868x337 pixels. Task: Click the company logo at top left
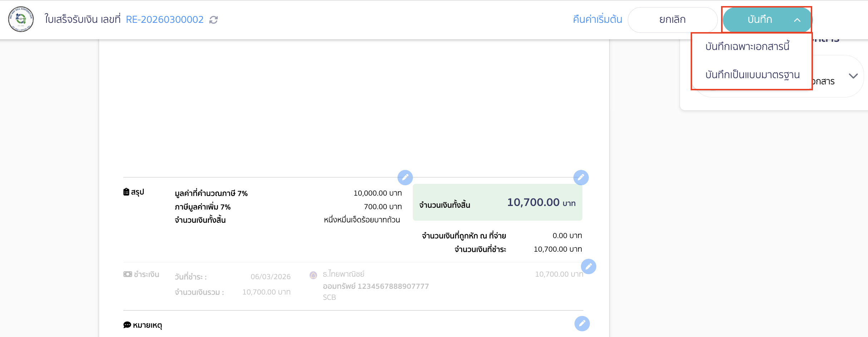coord(20,19)
